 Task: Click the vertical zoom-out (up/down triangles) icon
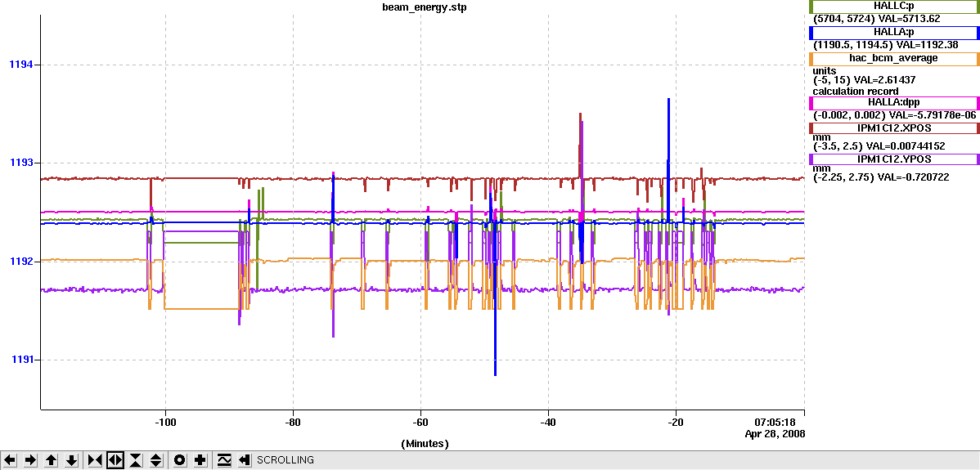point(156,460)
